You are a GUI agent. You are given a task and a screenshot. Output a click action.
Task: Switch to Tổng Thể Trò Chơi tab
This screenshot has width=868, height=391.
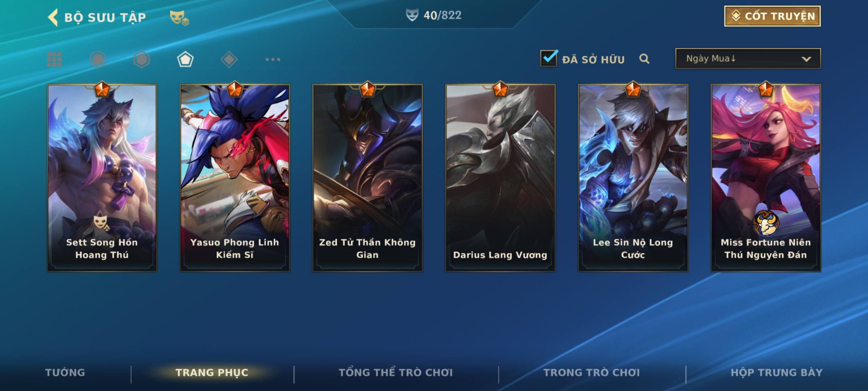[396, 373]
